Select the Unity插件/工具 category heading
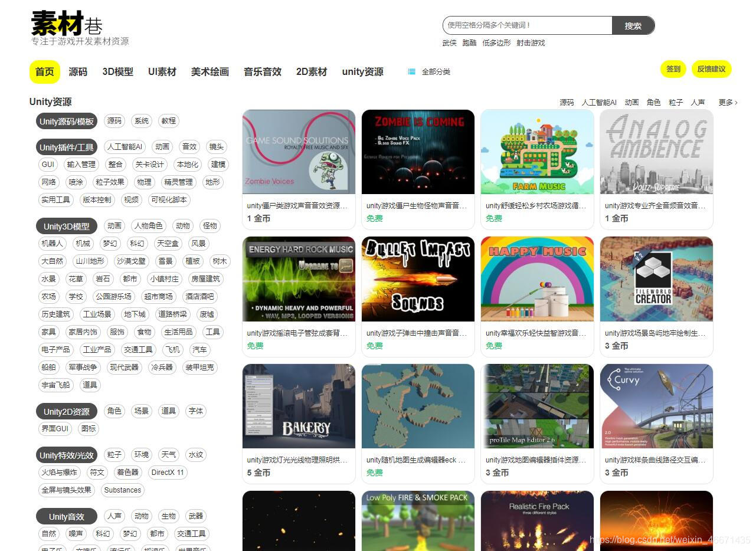This screenshot has width=756, height=551. click(x=66, y=147)
